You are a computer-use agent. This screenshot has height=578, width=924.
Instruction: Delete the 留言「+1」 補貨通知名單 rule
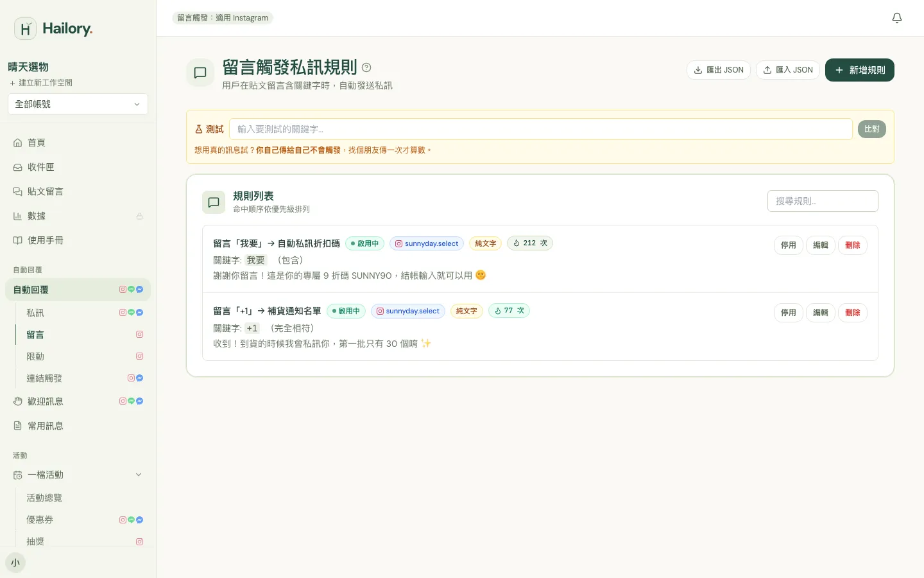[853, 313]
